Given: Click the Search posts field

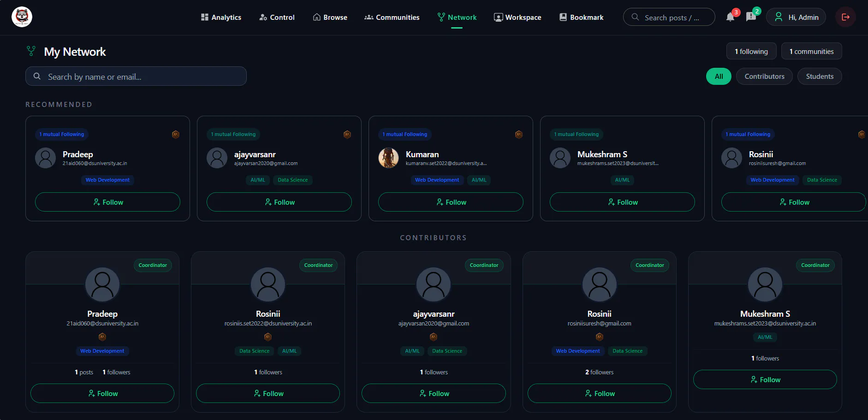Looking at the screenshot, I should click(669, 17).
